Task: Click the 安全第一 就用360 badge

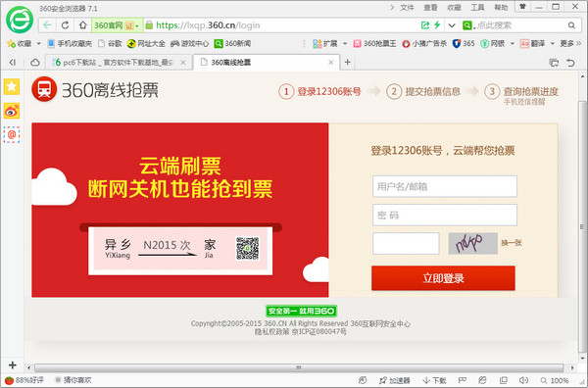Action: (302, 311)
